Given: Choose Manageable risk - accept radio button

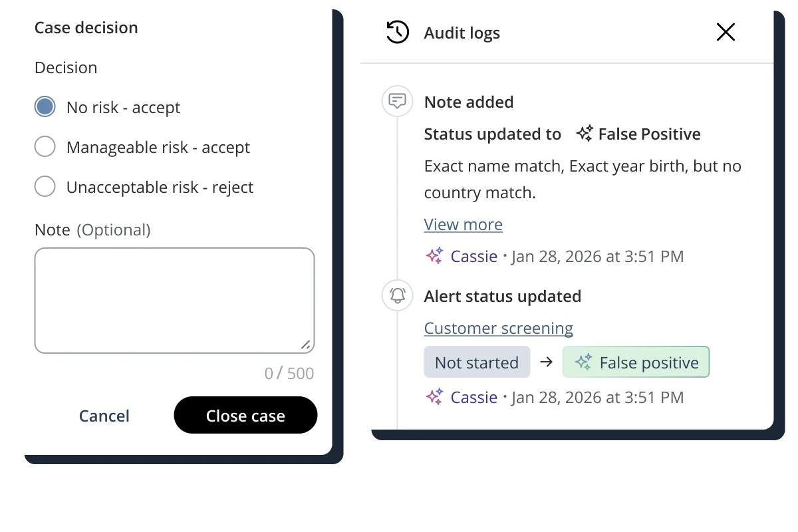Looking at the screenshot, I should click(x=45, y=147).
